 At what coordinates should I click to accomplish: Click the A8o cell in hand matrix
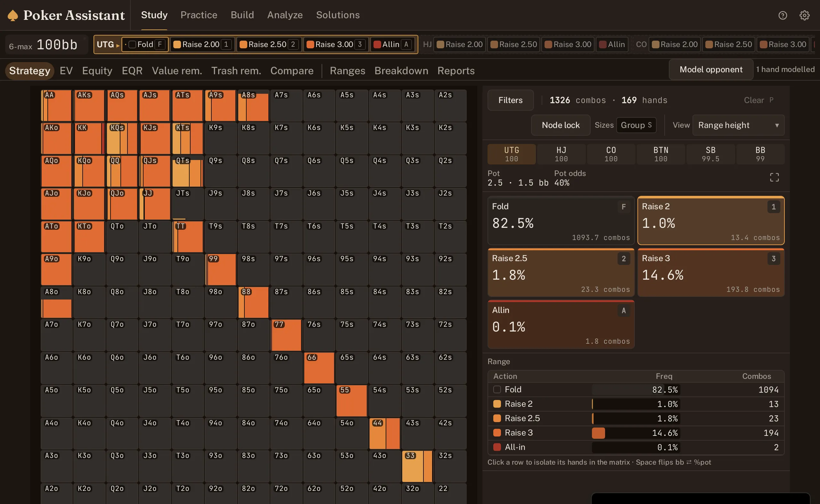coord(56,302)
